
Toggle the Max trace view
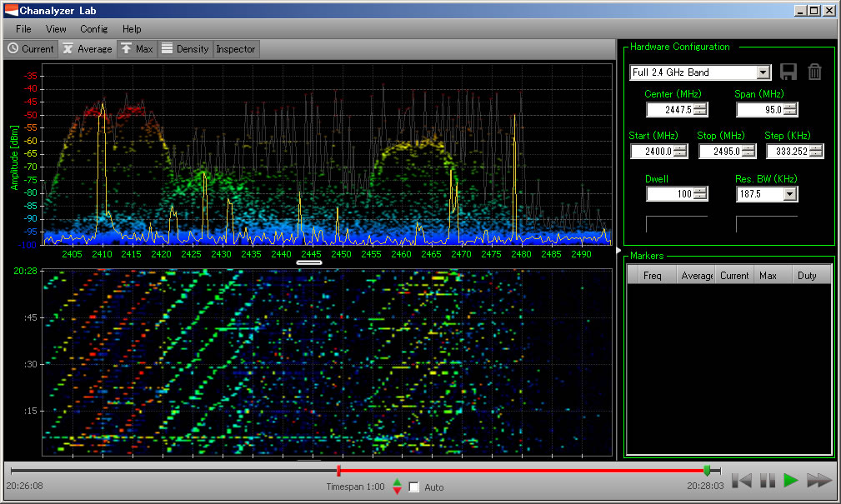click(137, 49)
